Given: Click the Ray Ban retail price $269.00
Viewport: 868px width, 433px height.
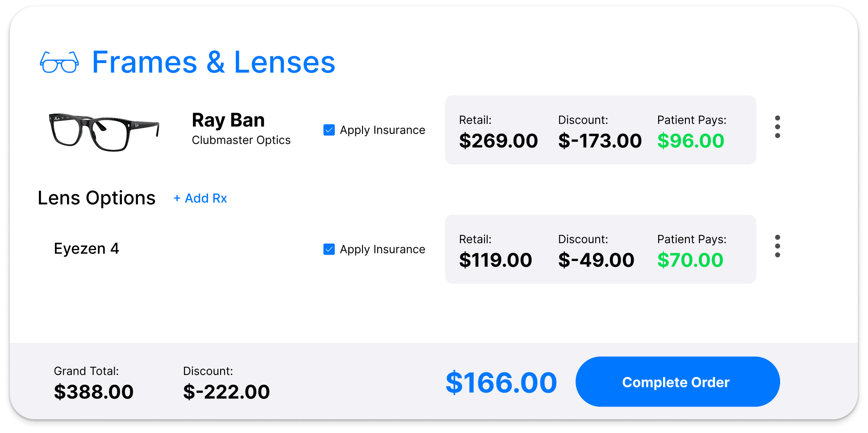Looking at the screenshot, I should pyautogui.click(x=498, y=141).
